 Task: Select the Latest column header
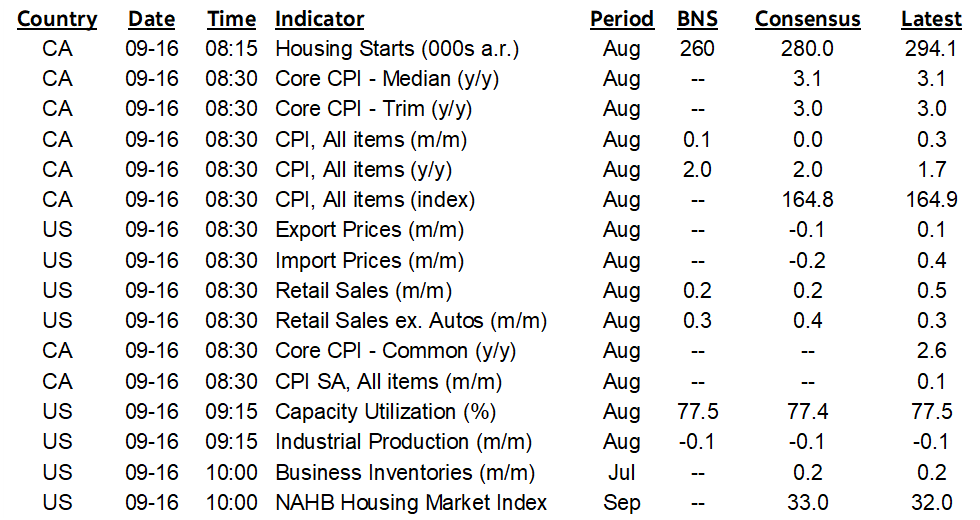pos(930,19)
